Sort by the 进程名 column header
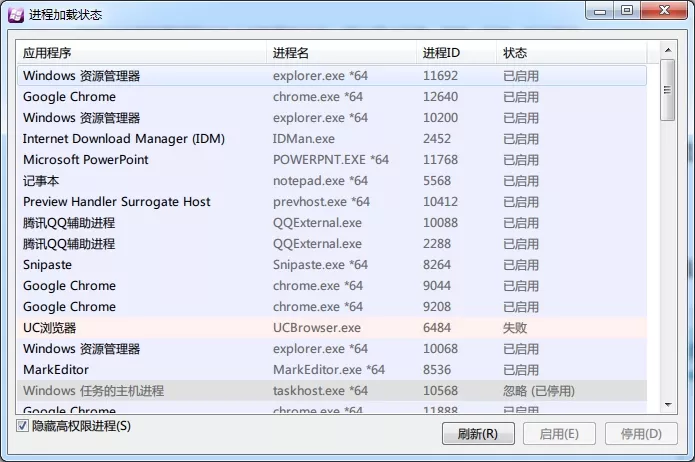Image resolution: width=695 pixels, height=462 pixels. point(341,53)
